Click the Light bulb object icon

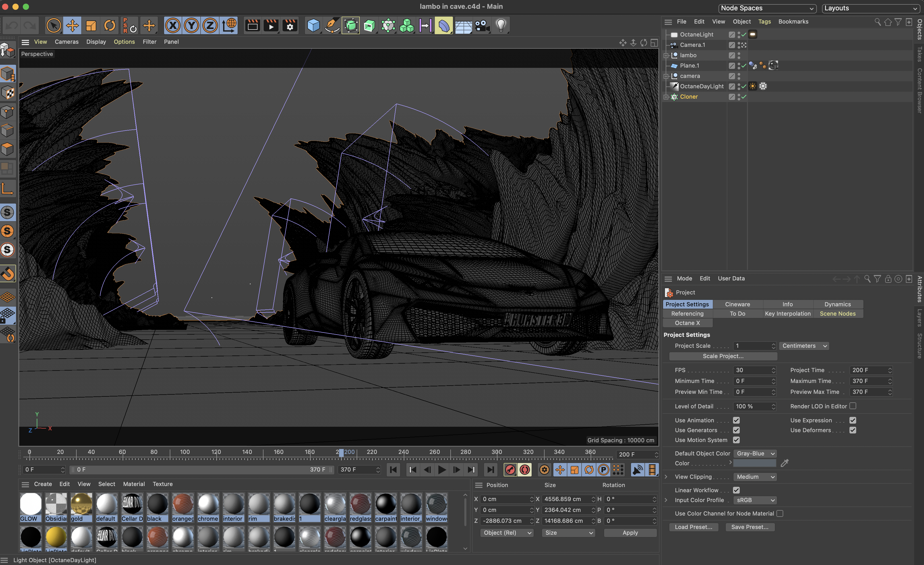tap(501, 26)
